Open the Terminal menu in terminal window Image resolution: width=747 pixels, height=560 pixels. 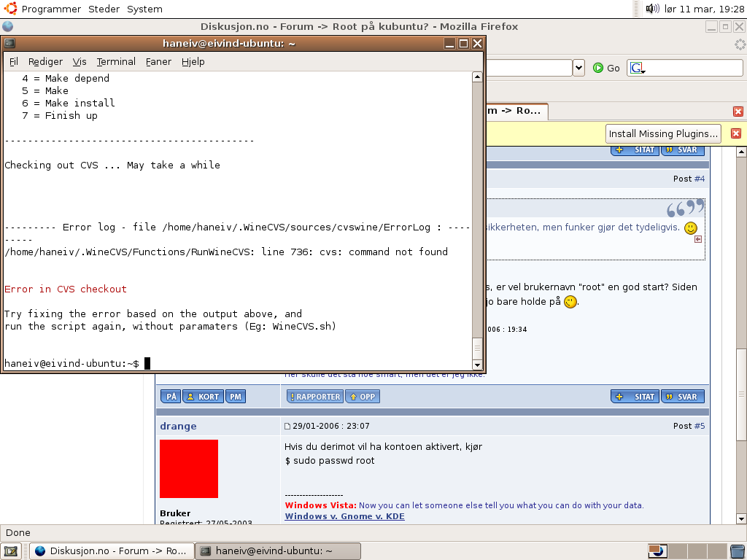tap(116, 61)
